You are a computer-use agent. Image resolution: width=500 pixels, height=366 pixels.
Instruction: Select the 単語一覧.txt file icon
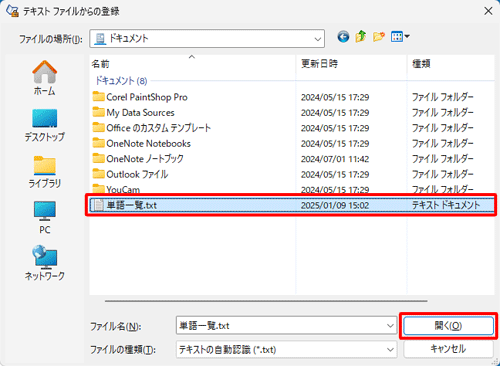[98, 205]
